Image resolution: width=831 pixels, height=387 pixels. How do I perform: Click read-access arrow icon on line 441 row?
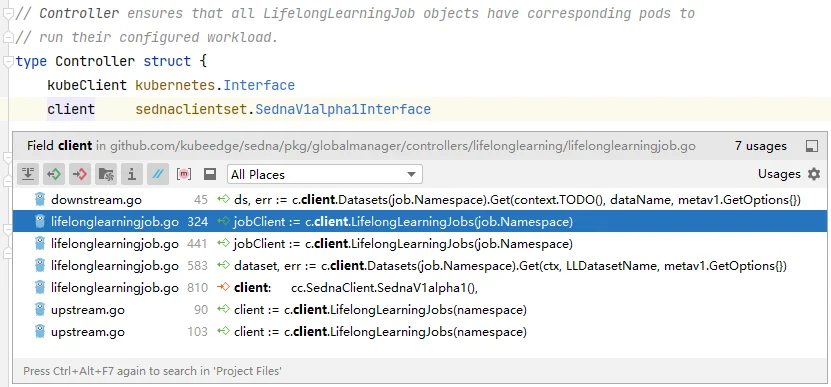(224, 244)
